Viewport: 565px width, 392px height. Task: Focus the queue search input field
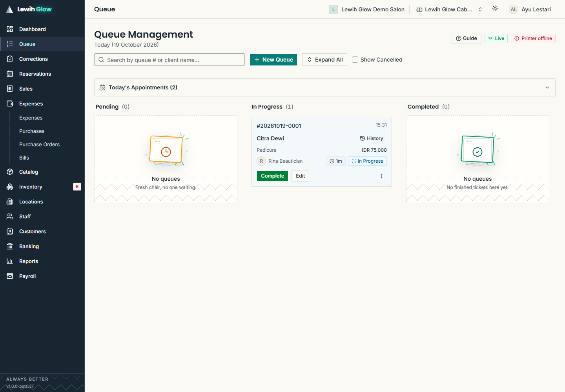click(x=169, y=60)
